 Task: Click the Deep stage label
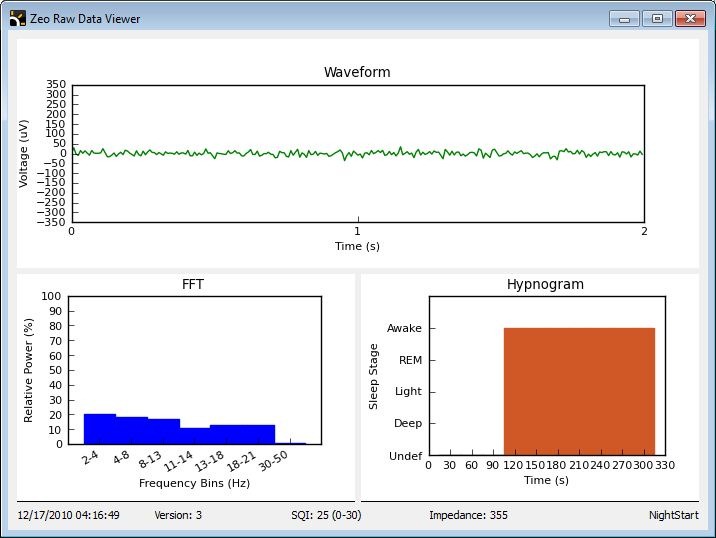coord(408,423)
